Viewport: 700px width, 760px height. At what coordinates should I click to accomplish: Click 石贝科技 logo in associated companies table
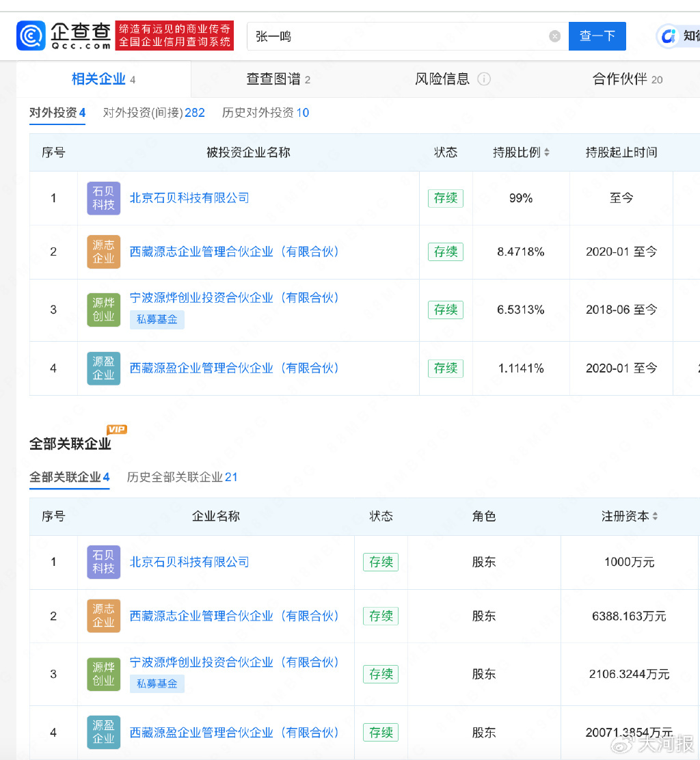pos(104,562)
